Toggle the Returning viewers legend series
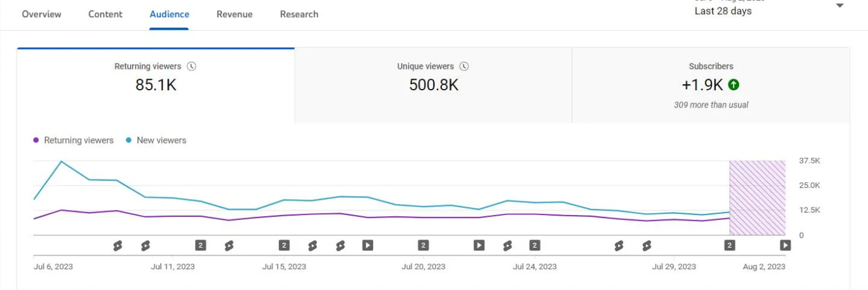 click(x=74, y=140)
